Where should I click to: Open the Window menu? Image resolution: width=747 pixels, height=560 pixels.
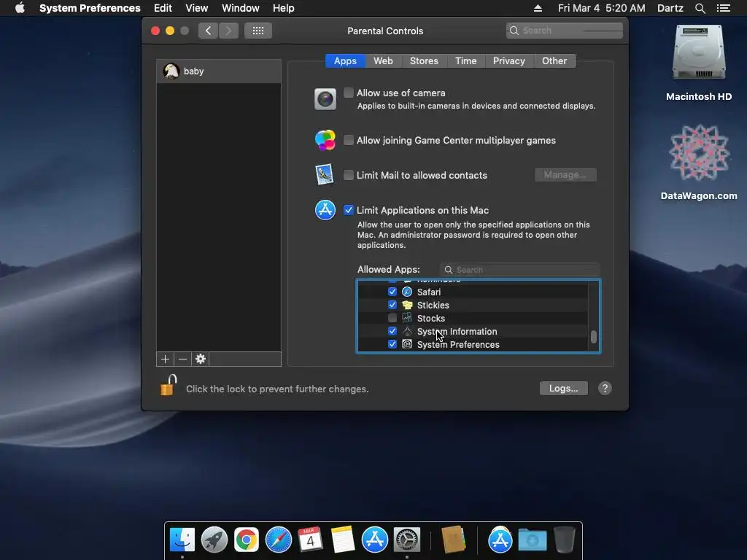pos(241,8)
